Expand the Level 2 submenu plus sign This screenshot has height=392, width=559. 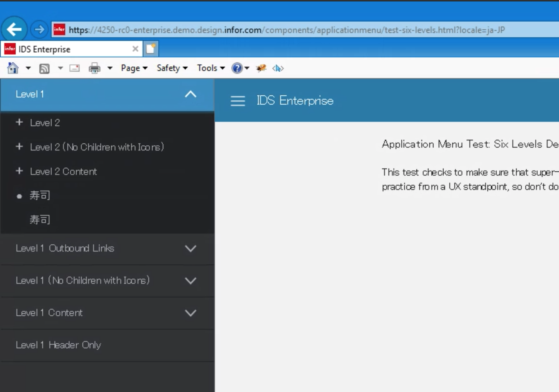pos(19,123)
